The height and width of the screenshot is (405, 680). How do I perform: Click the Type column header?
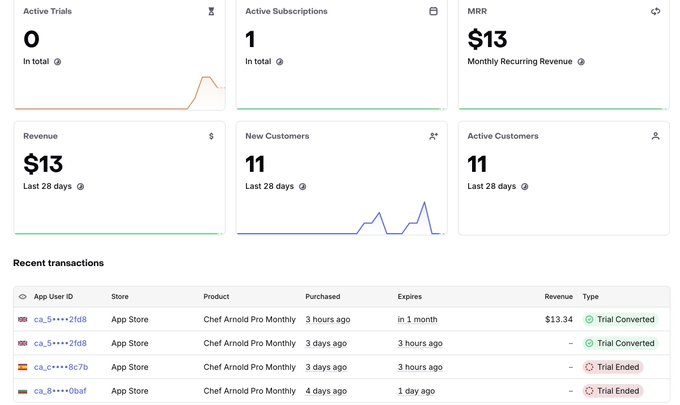pos(590,297)
